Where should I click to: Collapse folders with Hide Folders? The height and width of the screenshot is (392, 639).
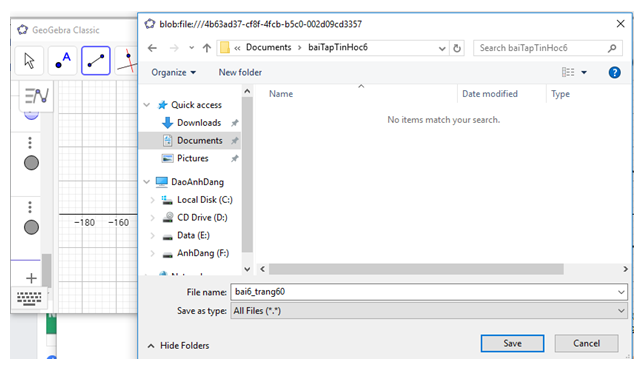[x=178, y=346]
